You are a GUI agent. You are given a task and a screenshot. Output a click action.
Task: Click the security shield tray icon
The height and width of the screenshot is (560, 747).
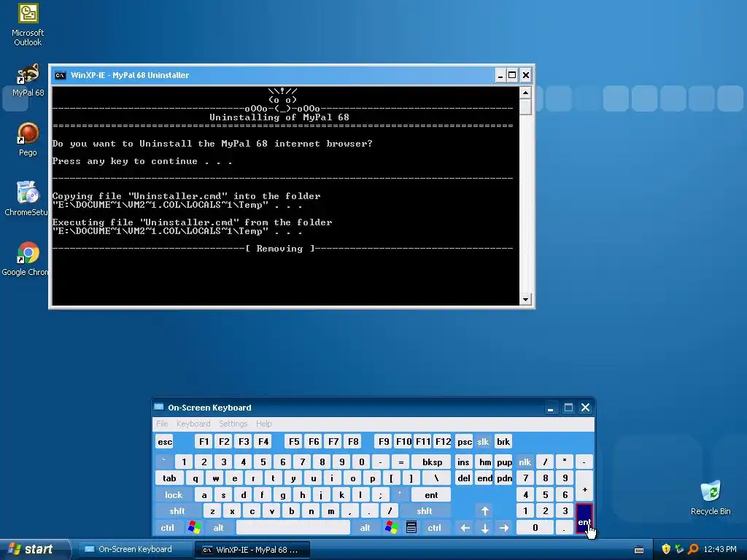tap(665, 549)
